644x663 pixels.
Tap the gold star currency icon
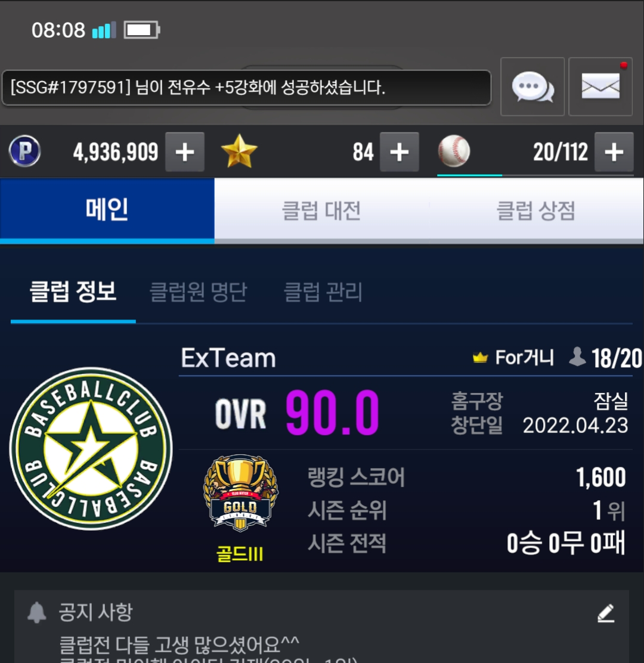coord(239,151)
